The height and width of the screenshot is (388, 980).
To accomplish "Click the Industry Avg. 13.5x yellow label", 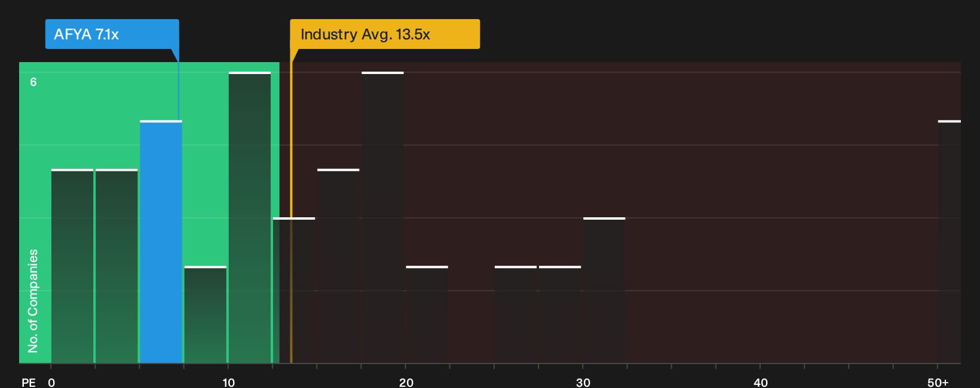I will [385, 34].
